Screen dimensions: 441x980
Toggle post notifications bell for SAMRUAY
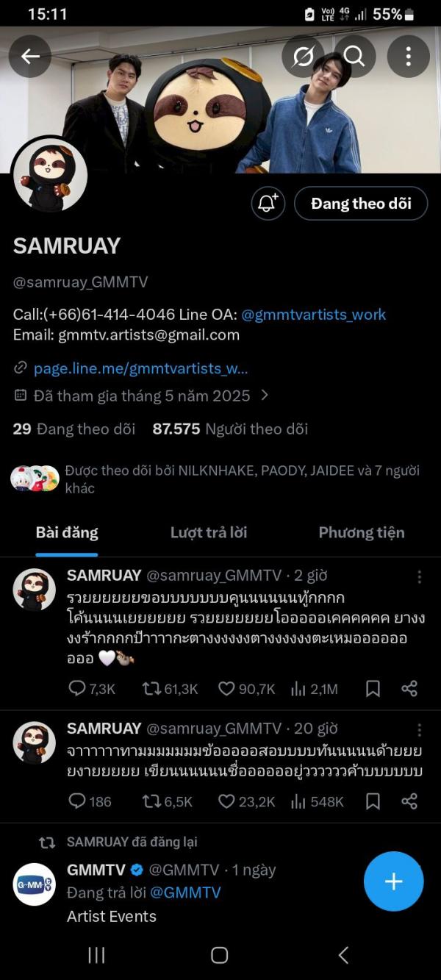click(x=268, y=204)
